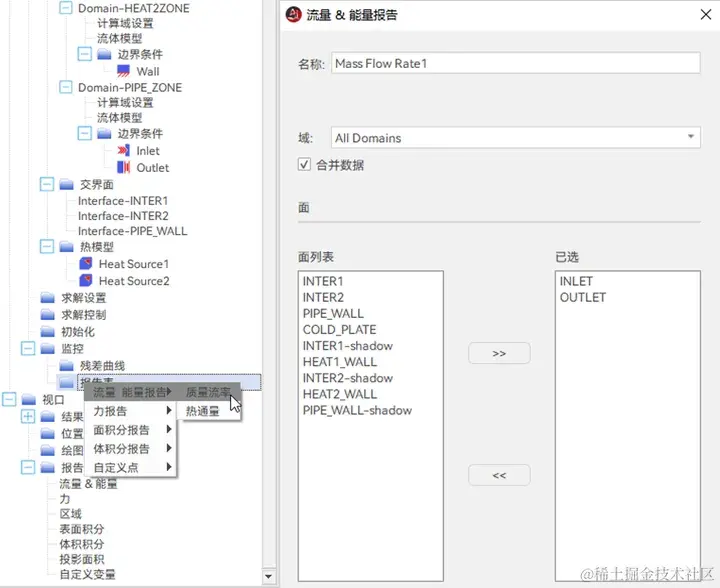
Task: Click the 交界面 folder icon
Action: [67, 185]
